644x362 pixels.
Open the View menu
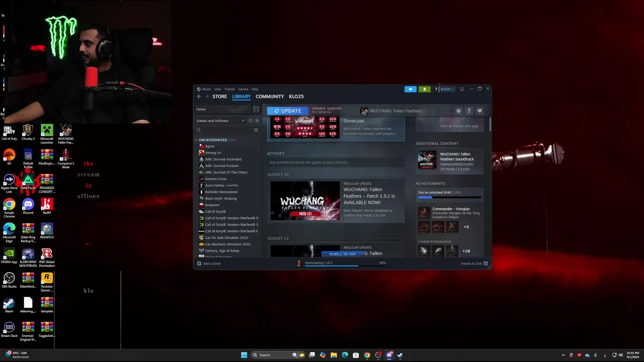coord(218,89)
